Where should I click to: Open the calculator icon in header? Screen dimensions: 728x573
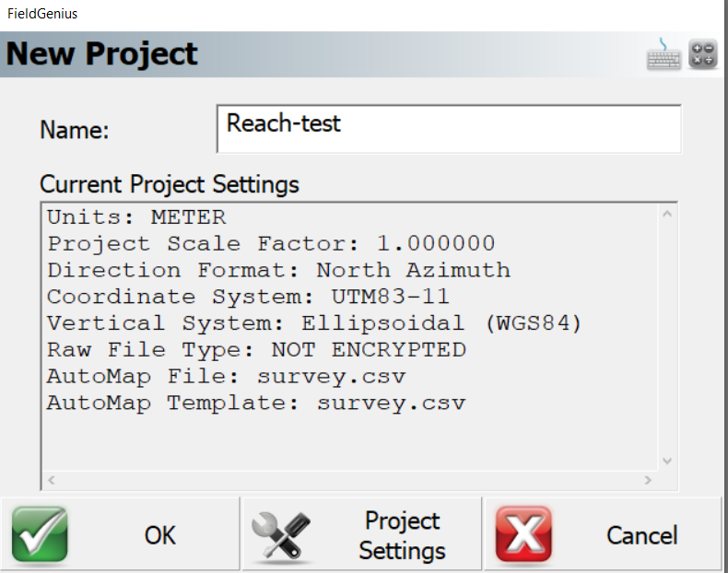(x=703, y=54)
